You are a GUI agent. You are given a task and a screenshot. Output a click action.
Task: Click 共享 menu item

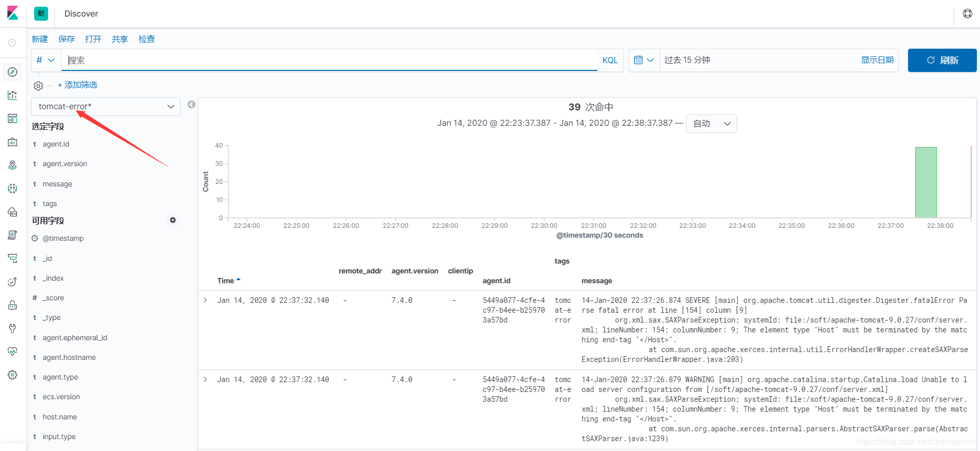coord(120,39)
